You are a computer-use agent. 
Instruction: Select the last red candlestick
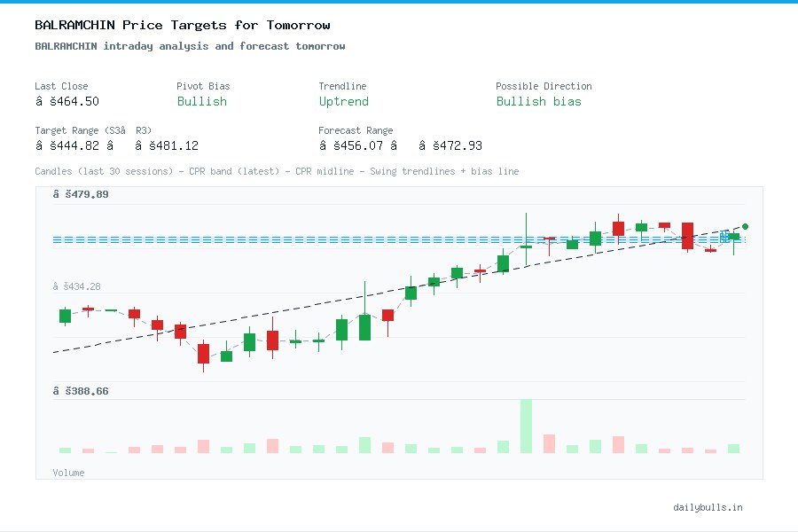tap(710, 250)
